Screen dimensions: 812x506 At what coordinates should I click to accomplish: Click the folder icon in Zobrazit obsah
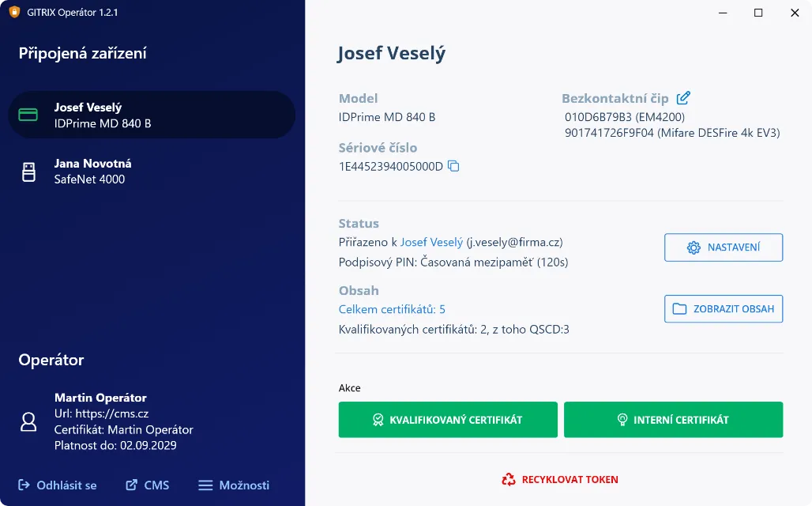click(679, 309)
